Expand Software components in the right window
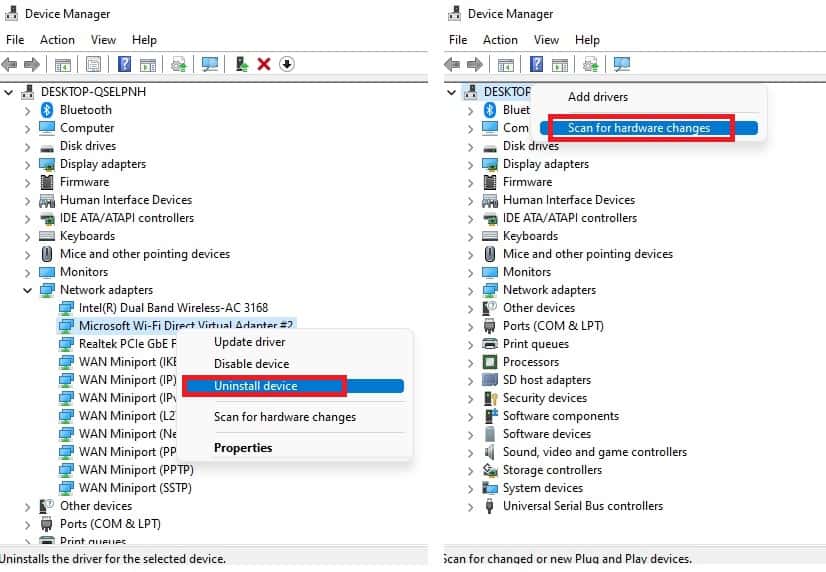This screenshot has width=826, height=572. 470,416
